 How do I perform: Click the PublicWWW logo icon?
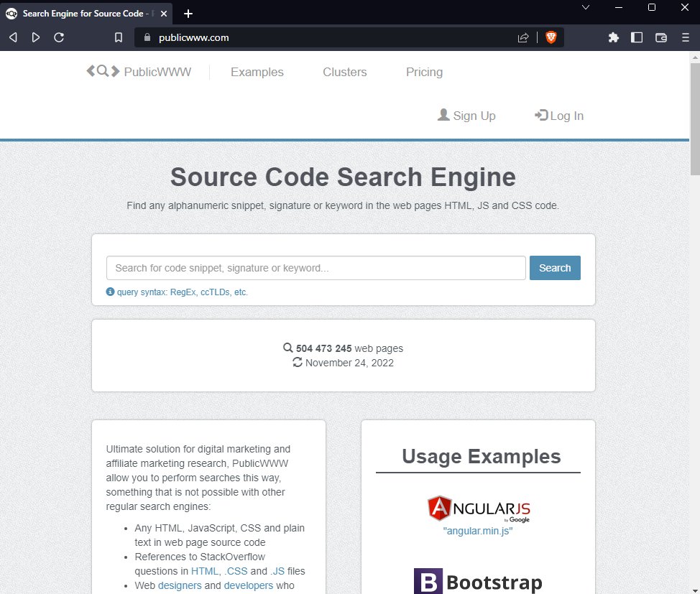click(101, 71)
